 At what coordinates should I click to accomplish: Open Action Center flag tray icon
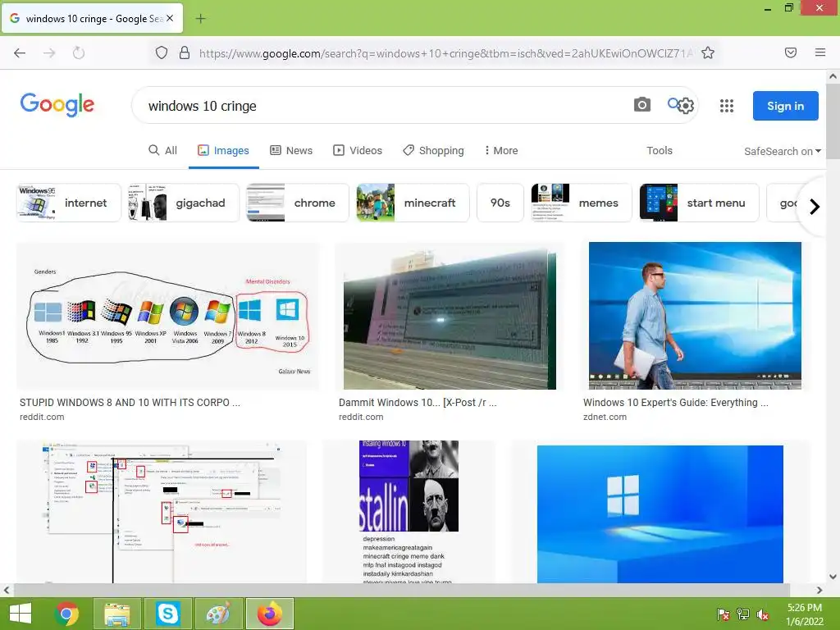click(723, 614)
